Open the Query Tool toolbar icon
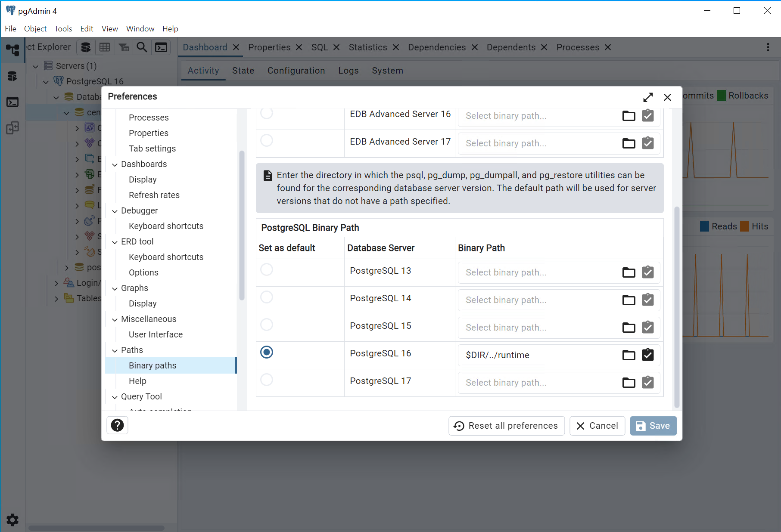Image resolution: width=781 pixels, height=532 pixels. click(x=86, y=47)
